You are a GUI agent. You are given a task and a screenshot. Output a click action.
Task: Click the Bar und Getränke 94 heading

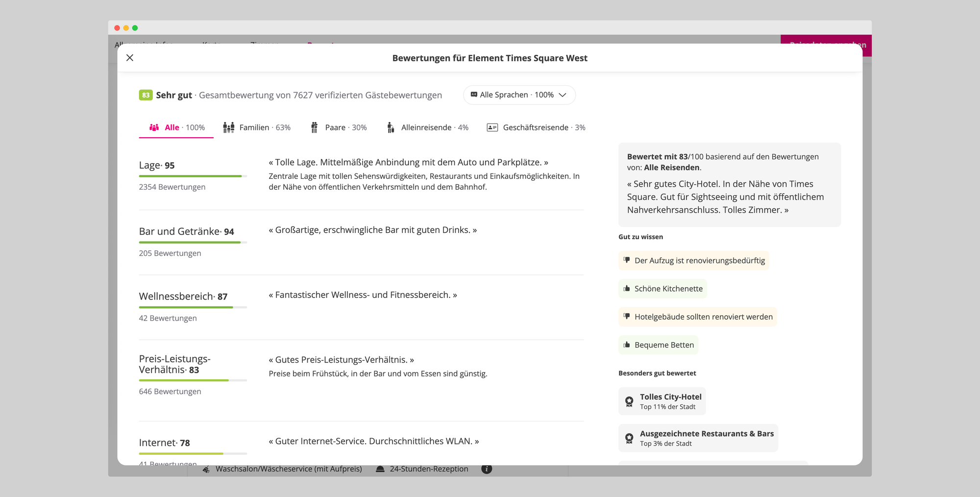(187, 231)
